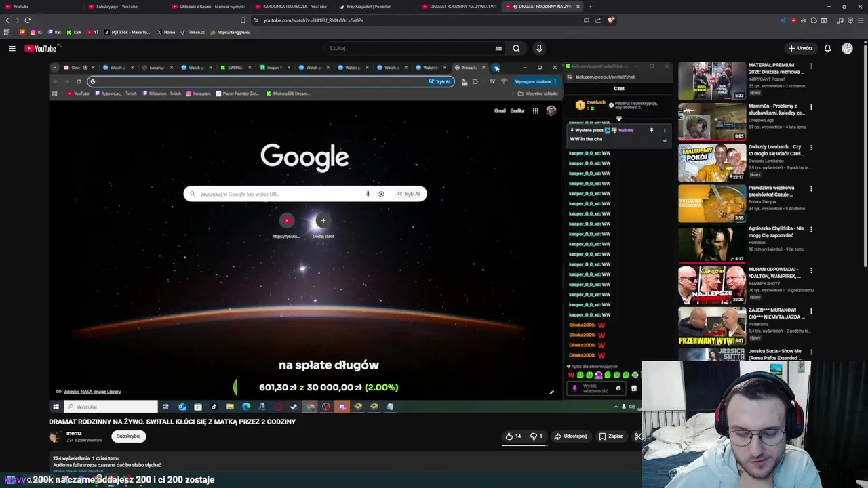Like the video with thumbs up
This screenshot has height=488, width=868.
point(513,436)
